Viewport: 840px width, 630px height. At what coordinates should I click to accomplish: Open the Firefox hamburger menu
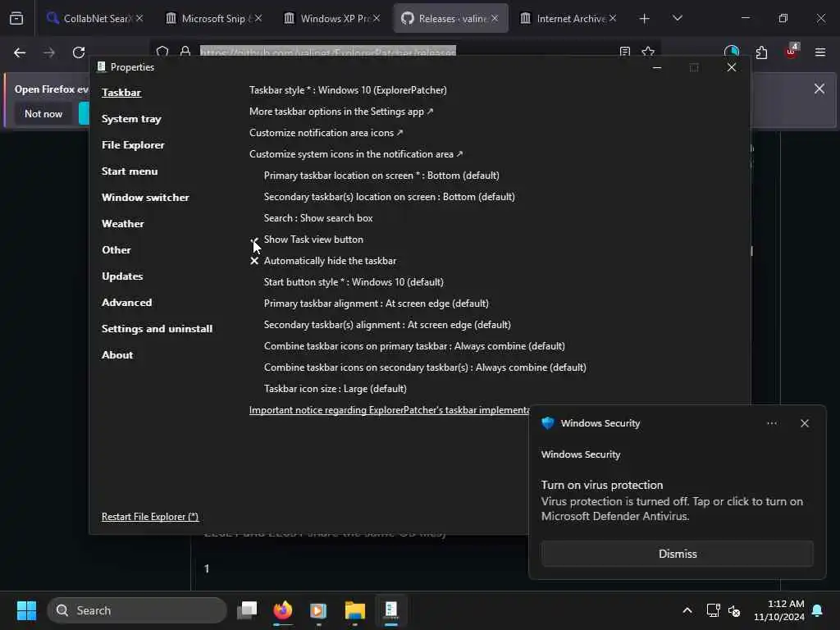click(x=820, y=52)
